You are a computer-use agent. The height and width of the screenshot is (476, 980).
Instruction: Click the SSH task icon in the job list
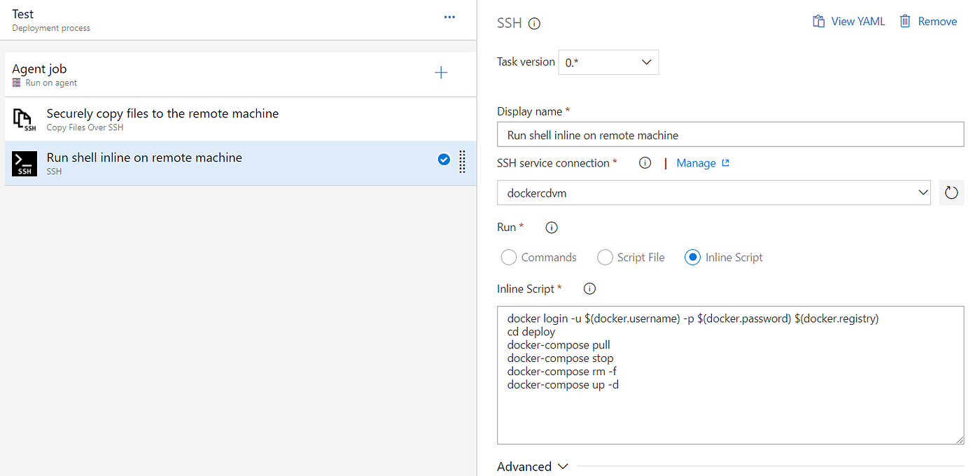click(24, 163)
